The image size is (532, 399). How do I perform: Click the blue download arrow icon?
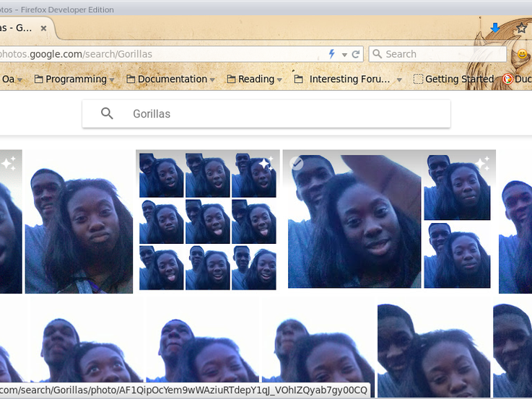tap(495, 28)
